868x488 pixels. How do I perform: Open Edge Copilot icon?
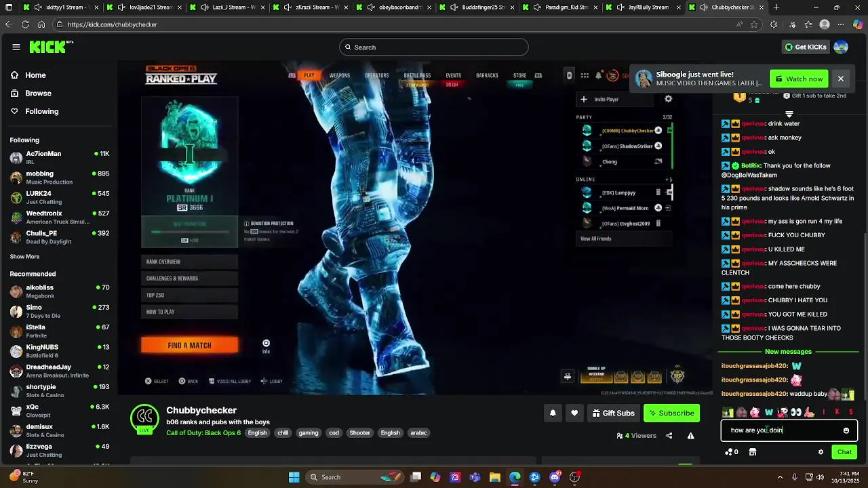(858, 24)
